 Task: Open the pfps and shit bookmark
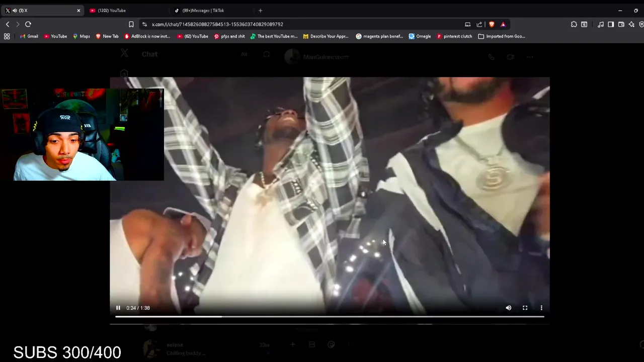tap(229, 36)
